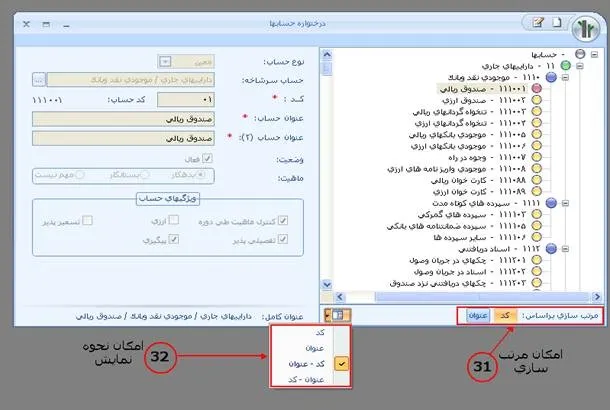Select tree row ١١١٢٠١ چكهاي در جريان وصول

pyautogui.click(x=467, y=260)
